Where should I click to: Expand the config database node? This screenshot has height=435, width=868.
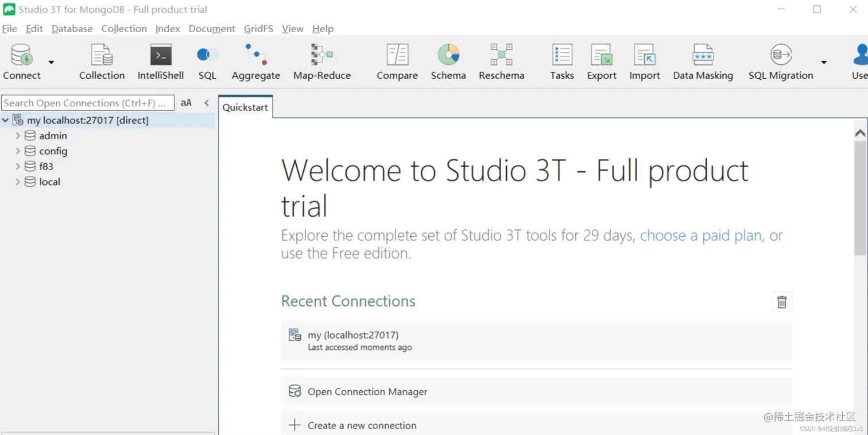click(x=18, y=151)
